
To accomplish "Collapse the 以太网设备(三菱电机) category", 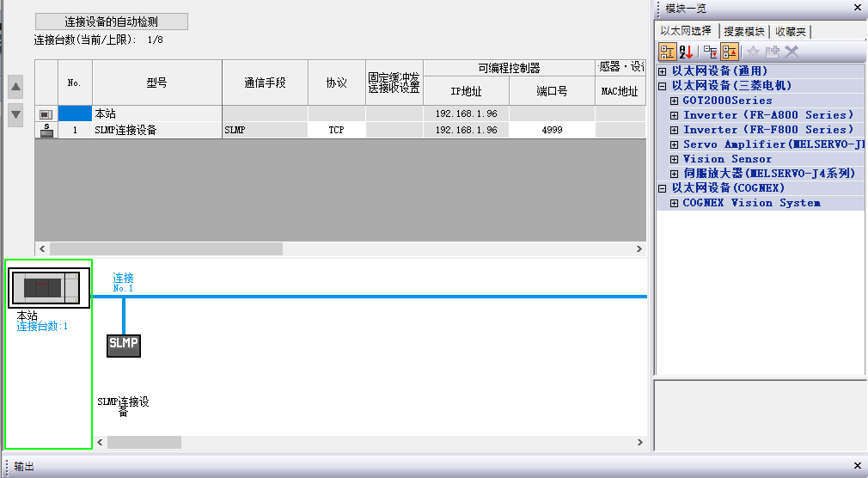I will coord(663,86).
